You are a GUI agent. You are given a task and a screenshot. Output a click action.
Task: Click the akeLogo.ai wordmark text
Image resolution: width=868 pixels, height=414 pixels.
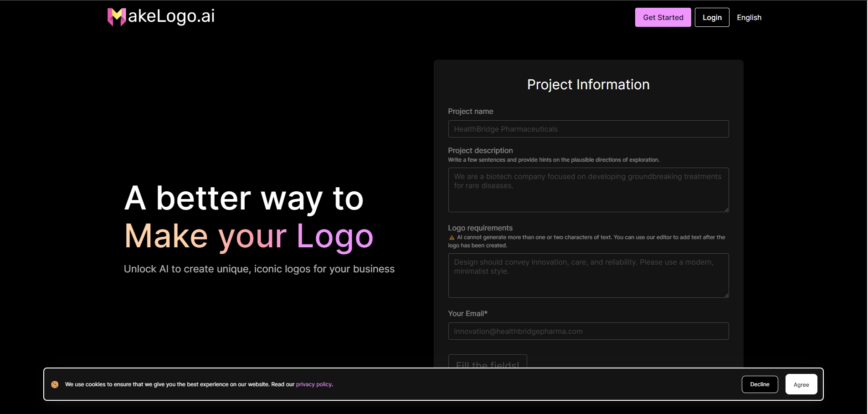[x=171, y=16]
